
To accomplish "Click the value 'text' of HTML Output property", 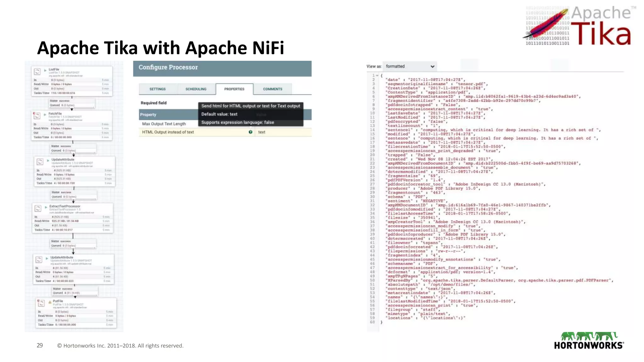I will 262,132.
